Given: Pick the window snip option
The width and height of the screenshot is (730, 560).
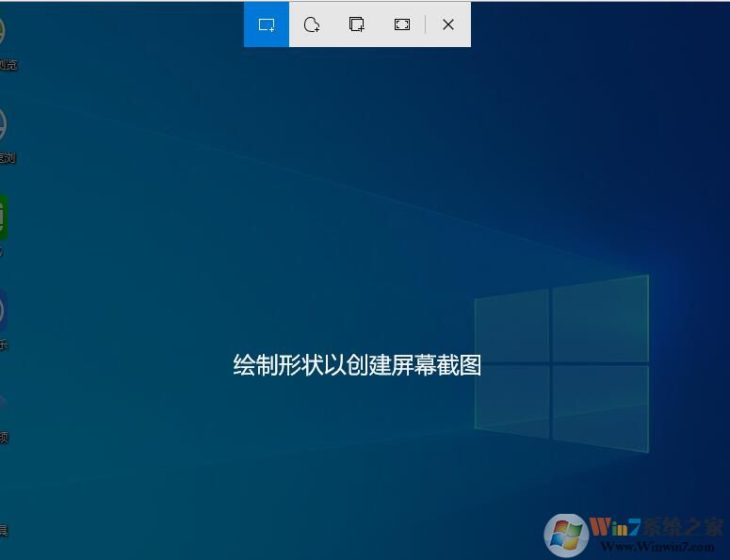Looking at the screenshot, I should click(x=357, y=24).
